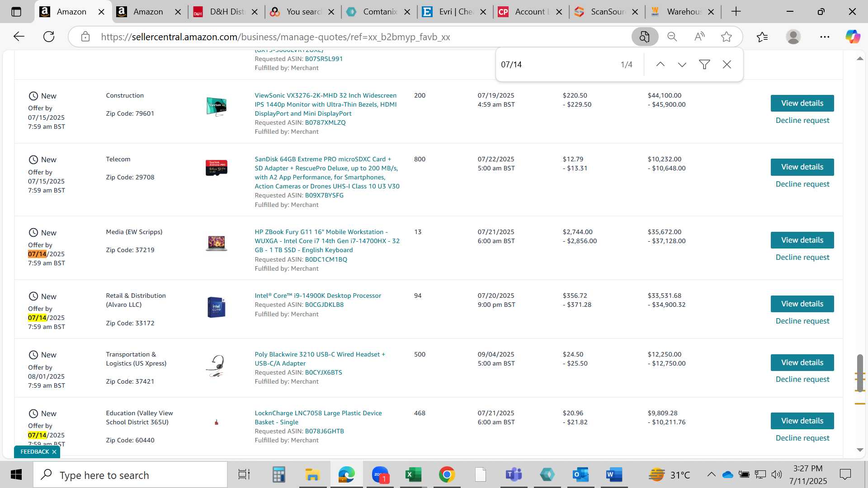View details for Intel Core i9 request

tap(802, 304)
